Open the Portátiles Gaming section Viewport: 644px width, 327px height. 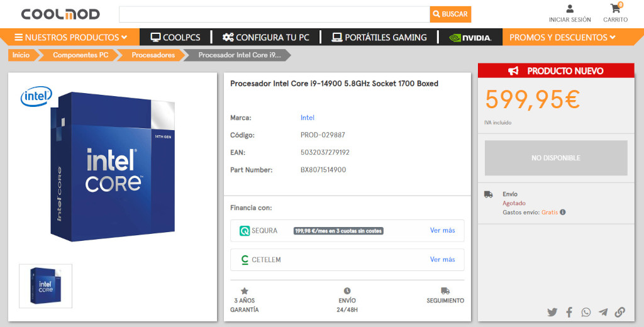click(379, 37)
